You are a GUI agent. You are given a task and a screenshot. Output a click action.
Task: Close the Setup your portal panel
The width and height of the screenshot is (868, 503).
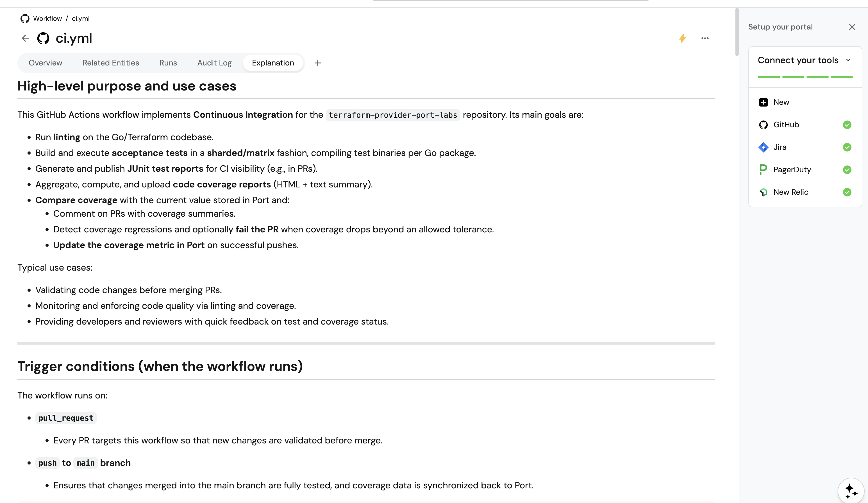[852, 27]
